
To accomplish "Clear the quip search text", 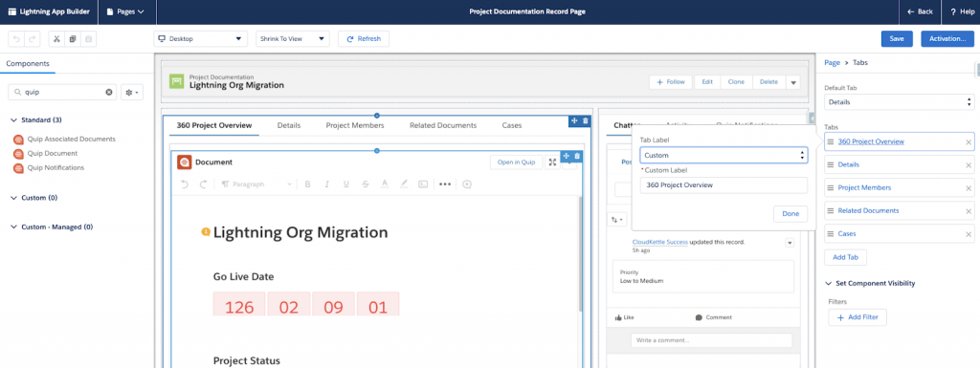I will [109, 92].
